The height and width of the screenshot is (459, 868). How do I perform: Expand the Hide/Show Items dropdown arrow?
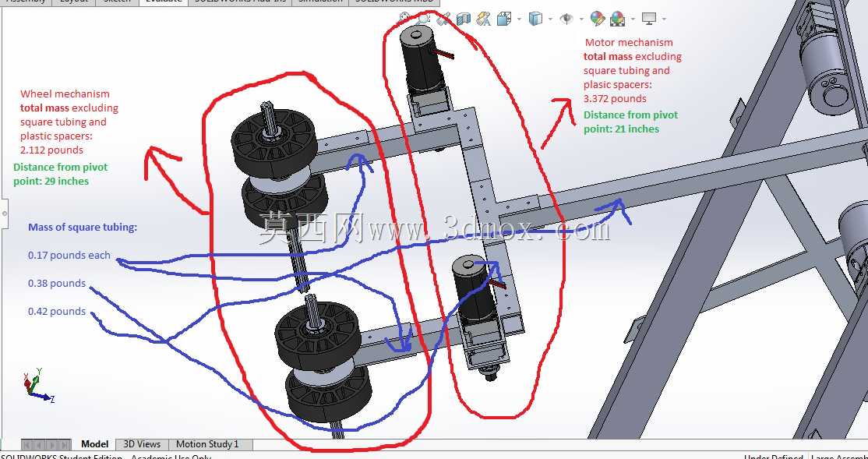point(581,19)
